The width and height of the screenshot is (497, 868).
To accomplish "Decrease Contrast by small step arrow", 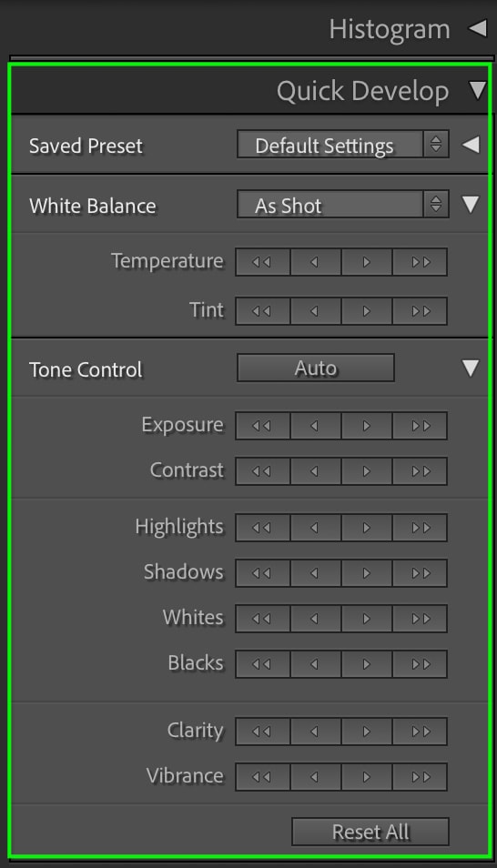I will 315,471.
